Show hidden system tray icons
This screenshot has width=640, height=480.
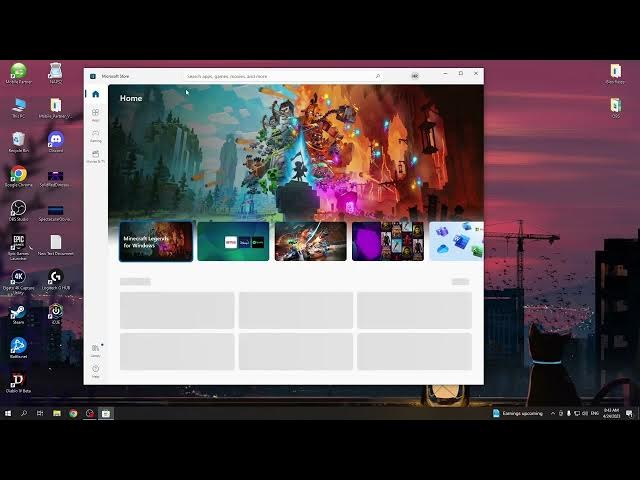(553, 413)
